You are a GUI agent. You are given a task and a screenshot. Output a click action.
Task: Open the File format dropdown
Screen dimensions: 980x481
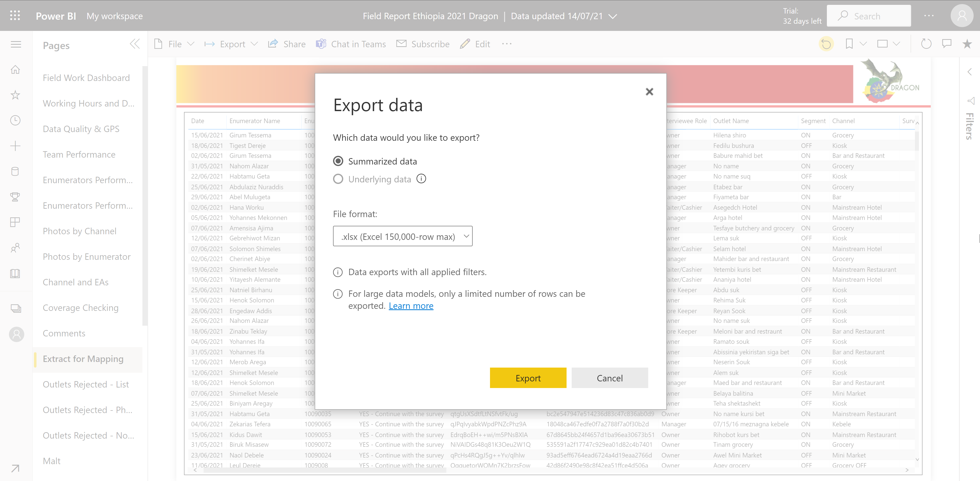402,236
